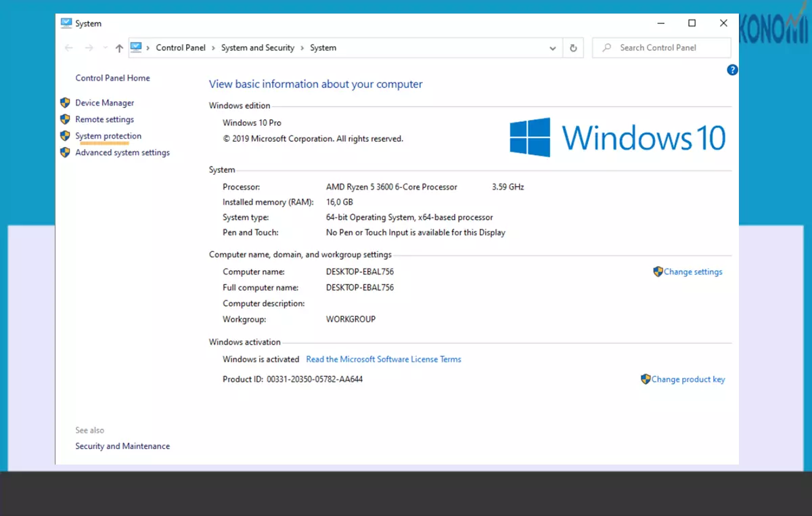Refresh the System page
The width and height of the screenshot is (812, 516).
(573, 48)
